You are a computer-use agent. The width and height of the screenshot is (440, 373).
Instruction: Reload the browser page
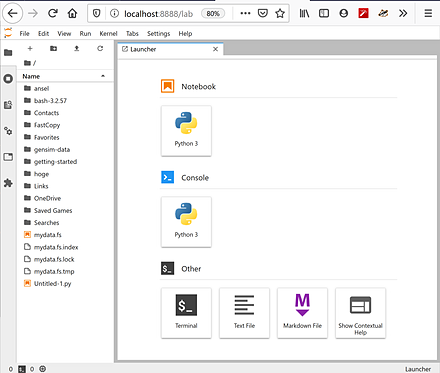(x=53, y=13)
